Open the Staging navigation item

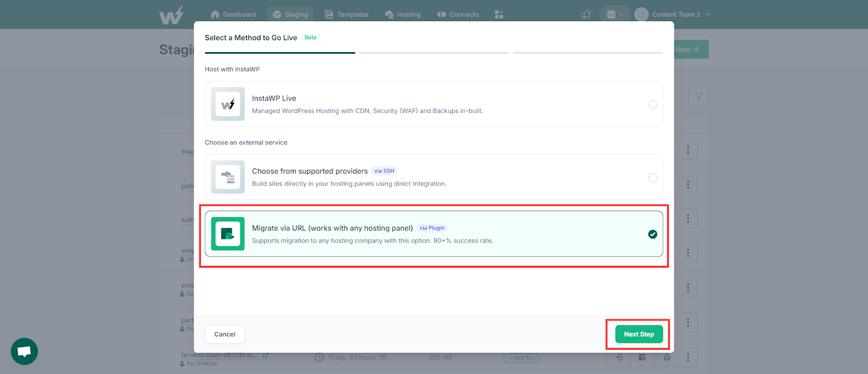coord(290,15)
